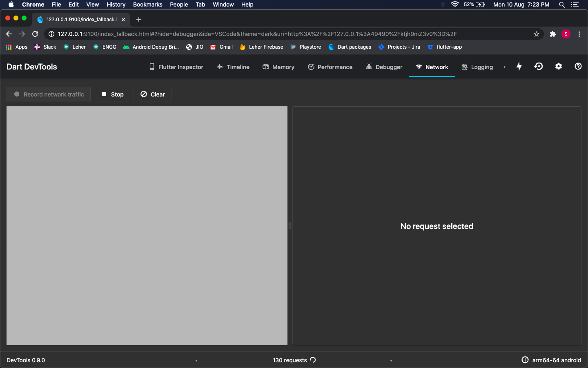588x368 pixels.
Task: Open DevTools settings gear icon
Action: coord(559,66)
